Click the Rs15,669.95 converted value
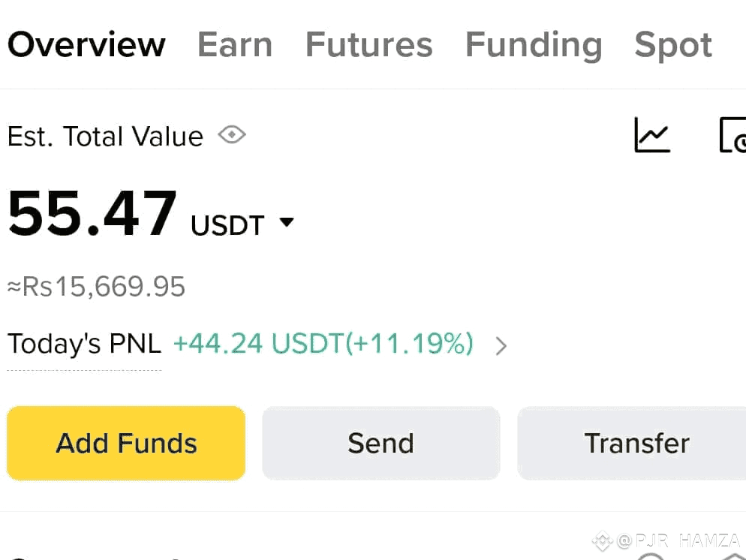This screenshot has height=560, width=746. coord(96,287)
